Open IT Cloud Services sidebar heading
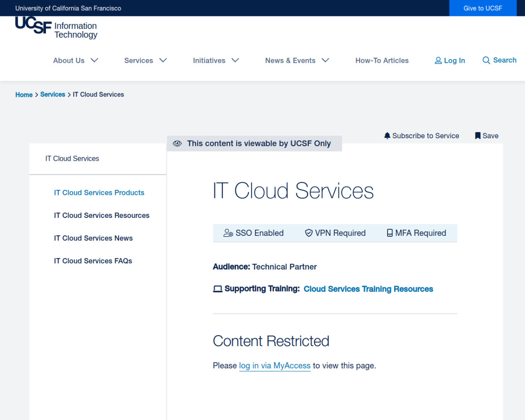 (72, 159)
